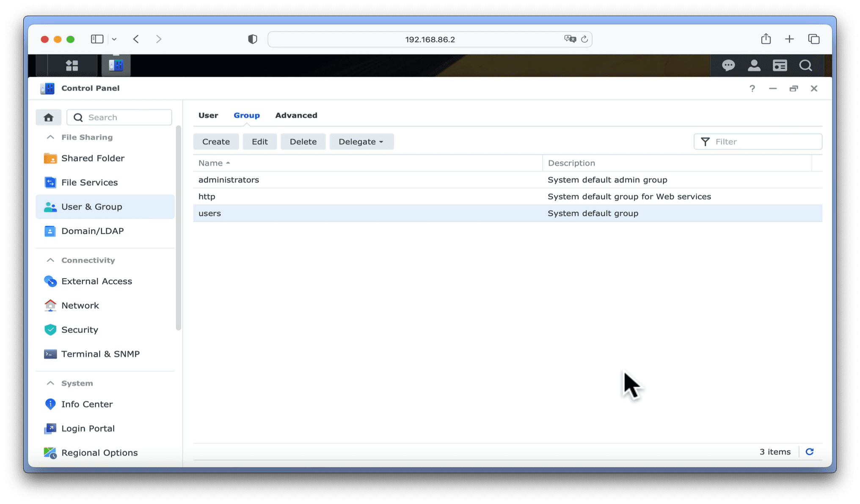Image resolution: width=860 pixels, height=504 pixels.
Task: Click the Edit button
Action: click(259, 142)
